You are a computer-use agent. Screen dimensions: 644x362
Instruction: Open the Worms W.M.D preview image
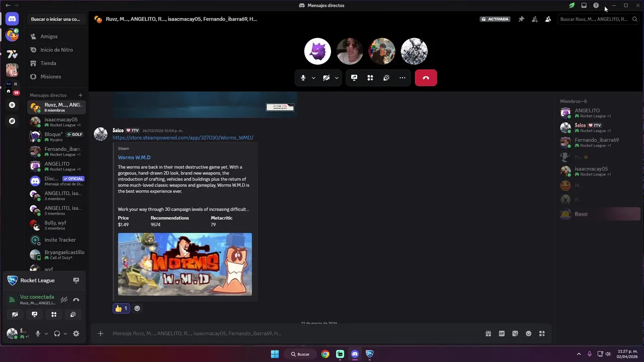point(185,264)
